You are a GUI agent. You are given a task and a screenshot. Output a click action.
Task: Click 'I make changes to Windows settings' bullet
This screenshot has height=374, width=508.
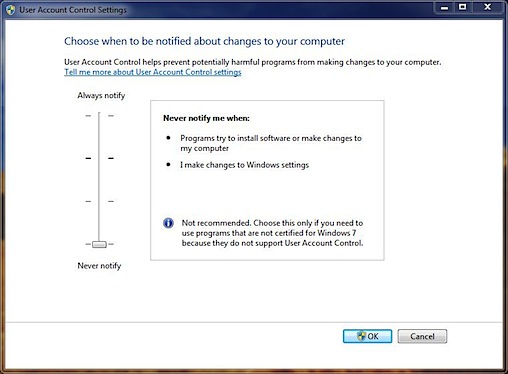[x=244, y=165]
